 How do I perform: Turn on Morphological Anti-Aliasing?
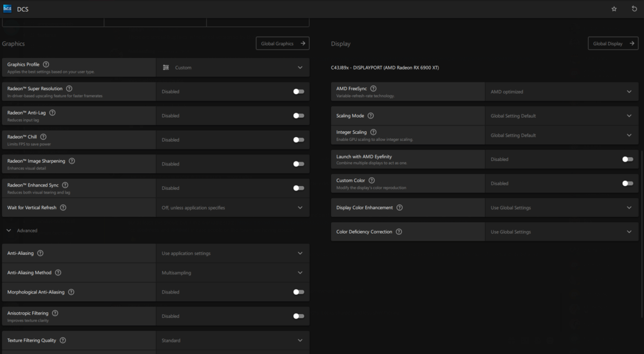tap(298, 292)
